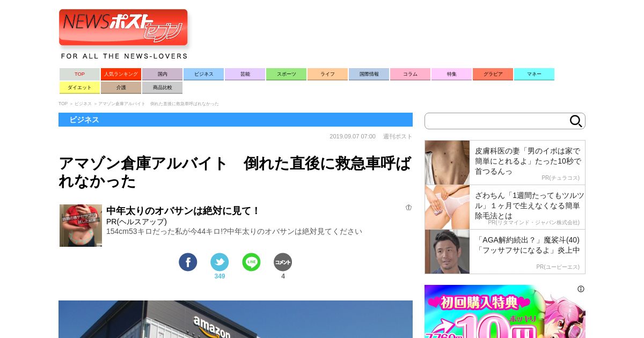Image resolution: width=644 pixels, height=338 pixels.
Task: Click the ビジネス breadcrumb link
Action: click(83, 104)
